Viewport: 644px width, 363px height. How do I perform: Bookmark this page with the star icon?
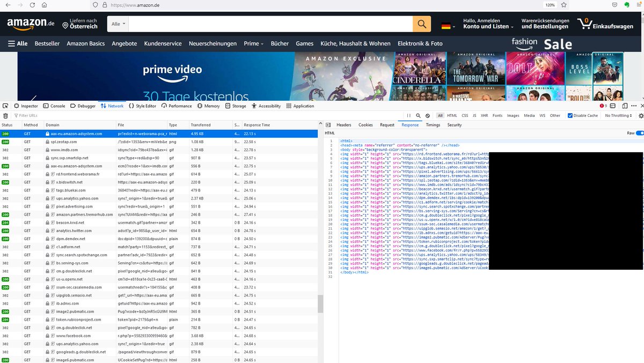click(563, 4)
